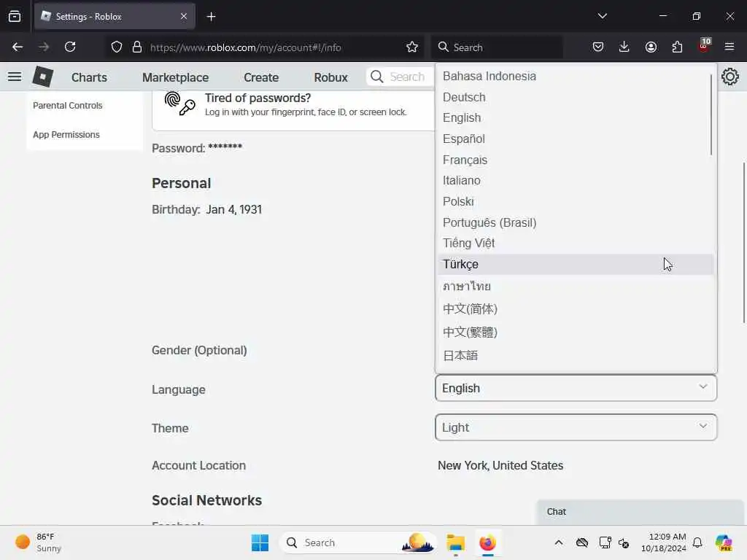Open the Charts page

click(89, 77)
